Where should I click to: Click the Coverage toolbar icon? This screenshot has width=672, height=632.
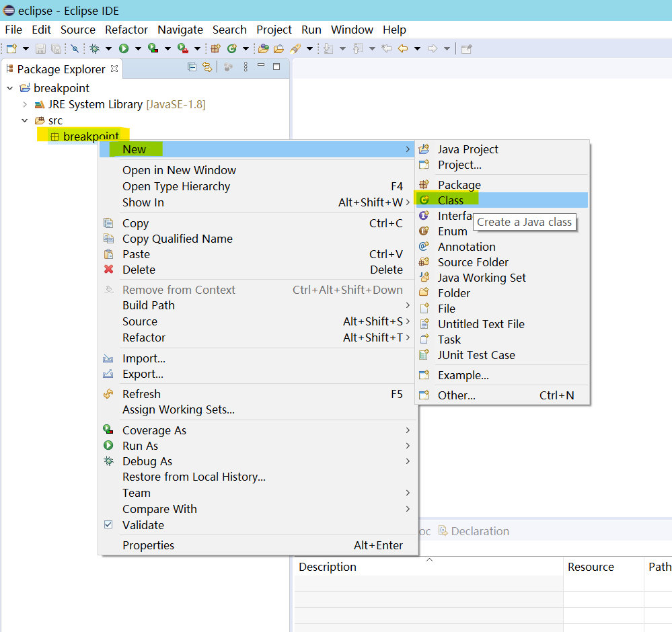click(153, 48)
